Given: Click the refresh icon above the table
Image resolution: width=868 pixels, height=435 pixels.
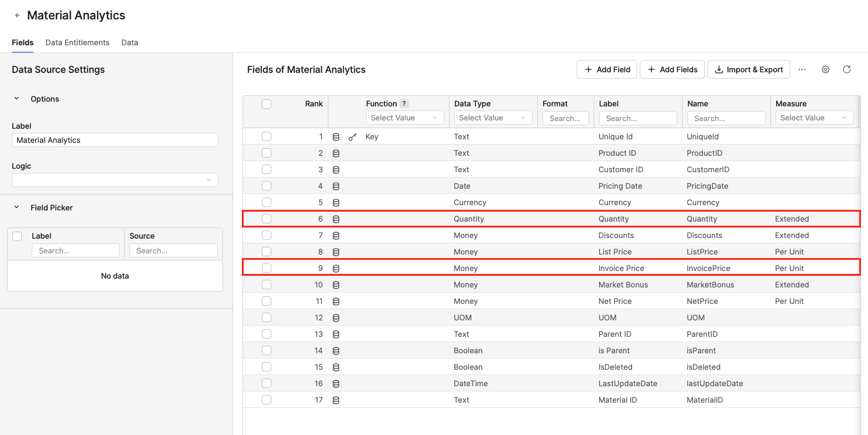Looking at the screenshot, I should click(847, 69).
